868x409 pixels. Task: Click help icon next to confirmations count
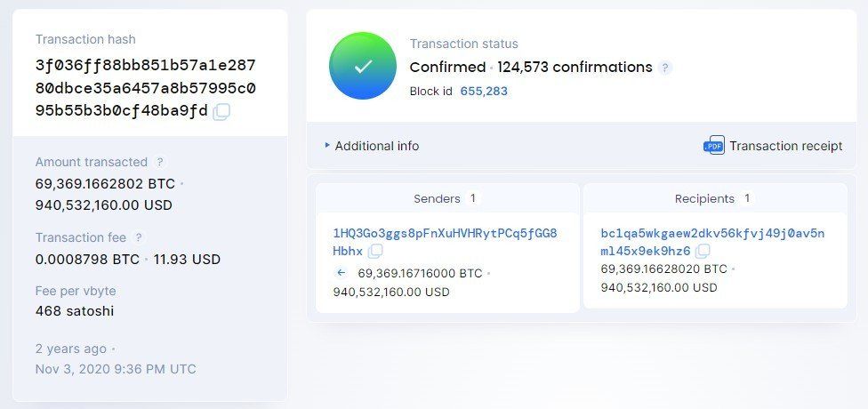tap(665, 68)
